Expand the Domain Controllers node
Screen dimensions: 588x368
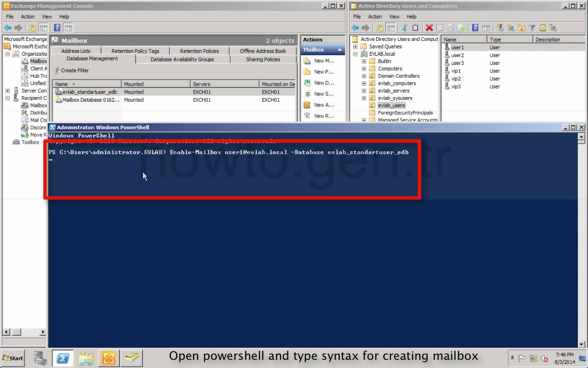point(364,76)
